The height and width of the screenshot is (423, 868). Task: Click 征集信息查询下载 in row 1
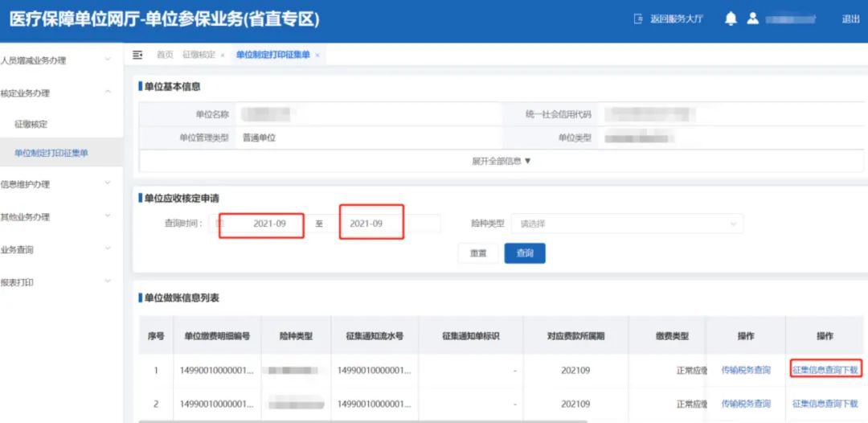[825, 370]
